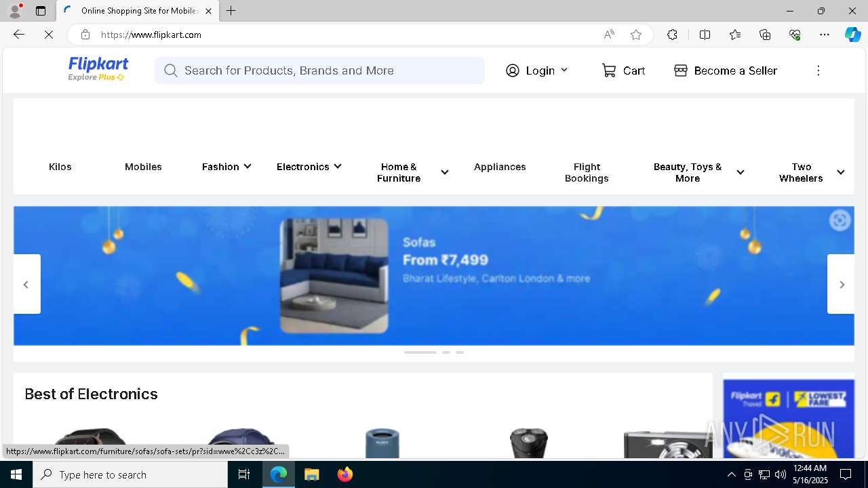The width and height of the screenshot is (868, 488).
Task: Select the Online Shopping Site tab
Action: [138, 11]
